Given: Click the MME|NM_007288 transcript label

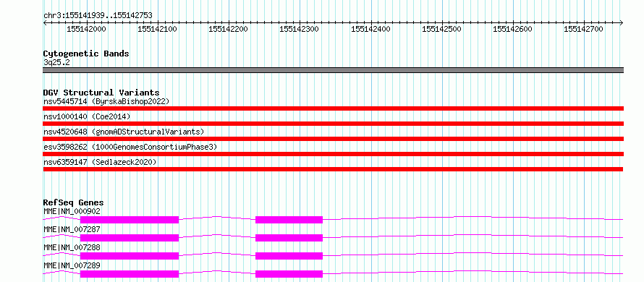Looking at the screenshot, I should point(72,247).
